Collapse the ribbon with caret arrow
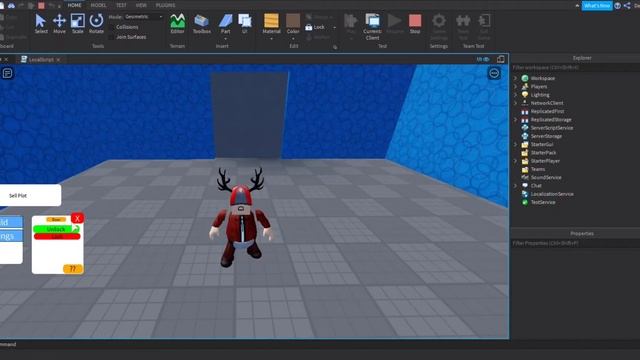Image resolution: width=640 pixels, height=360 pixels. [x=577, y=5]
